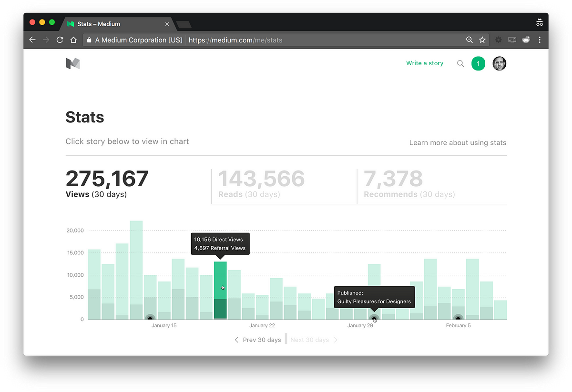Image resolution: width=572 pixels, height=392 pixels.
Task: Open notifications badge showing 1
Action: click(479, 63)
